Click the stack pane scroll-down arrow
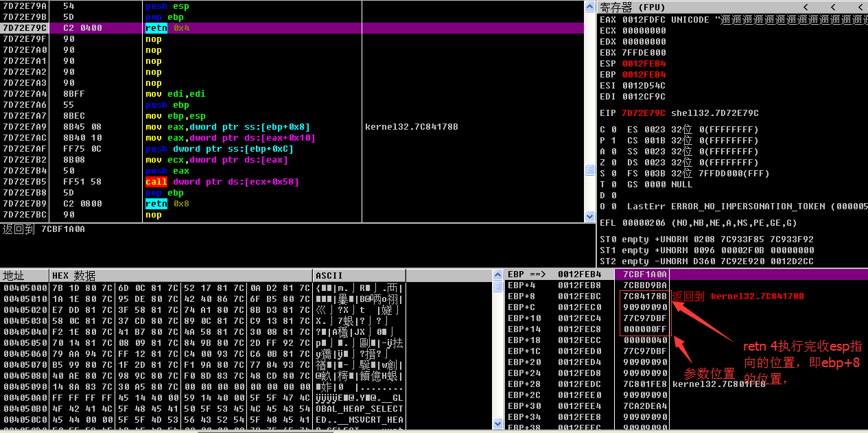 (497, 426)
